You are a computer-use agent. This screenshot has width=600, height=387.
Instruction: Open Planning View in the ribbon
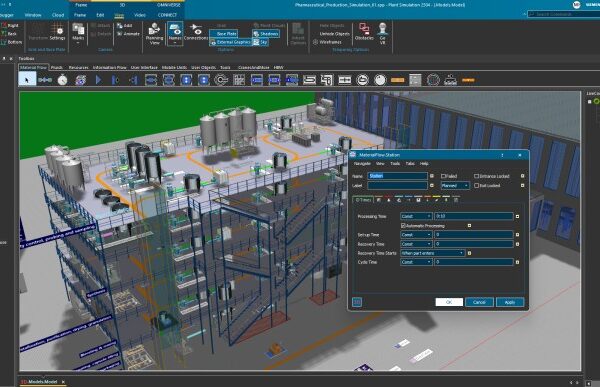(x=155, y=34)
